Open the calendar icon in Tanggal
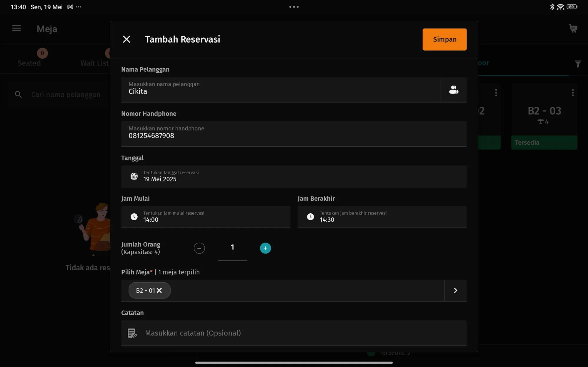Image resolution: width=588 pixels, height=367 pixels. pos(134,176)
